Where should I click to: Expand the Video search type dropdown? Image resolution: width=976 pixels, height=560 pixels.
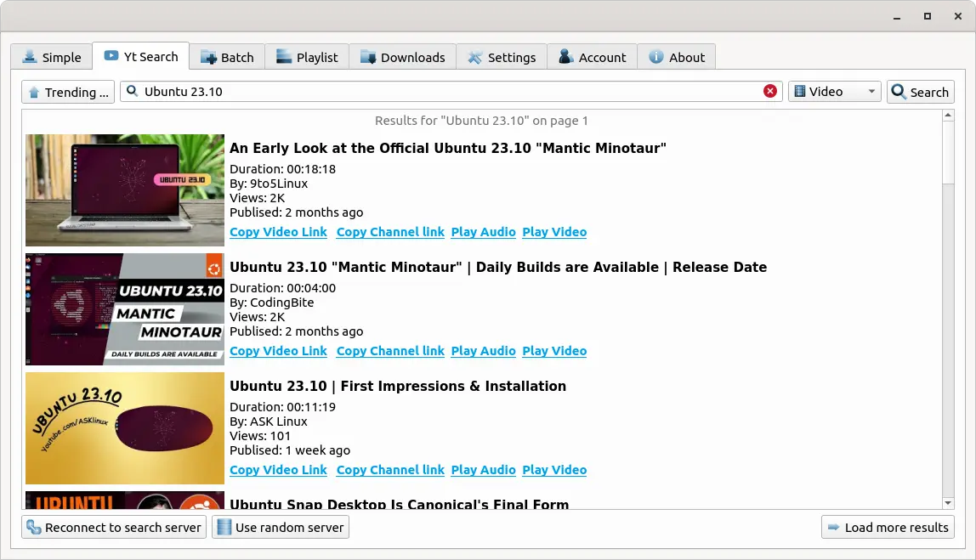pos(834,92)
